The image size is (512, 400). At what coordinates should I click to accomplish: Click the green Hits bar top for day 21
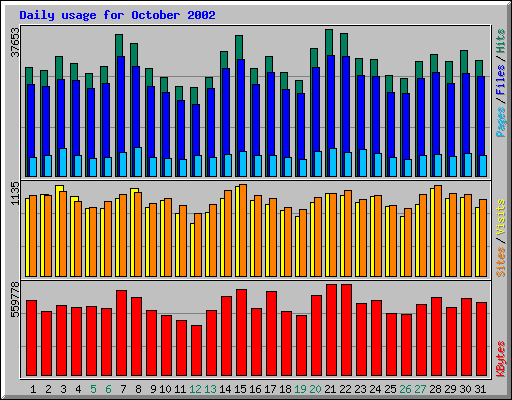click(329, 42)
